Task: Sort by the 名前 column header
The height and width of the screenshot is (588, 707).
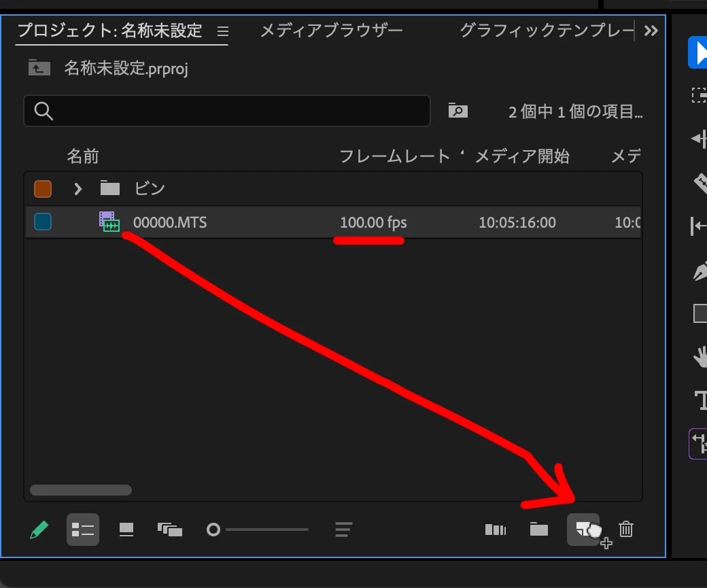Action: pos(83,156)
